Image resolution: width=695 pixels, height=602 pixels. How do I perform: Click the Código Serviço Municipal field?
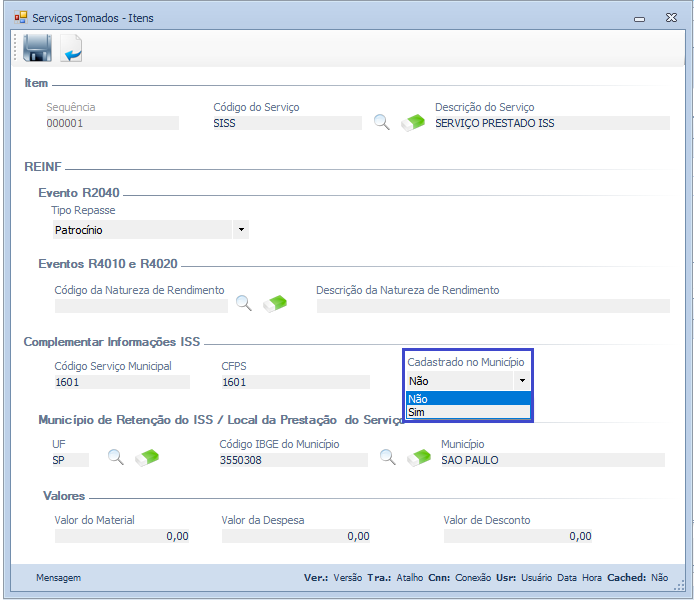121,382
